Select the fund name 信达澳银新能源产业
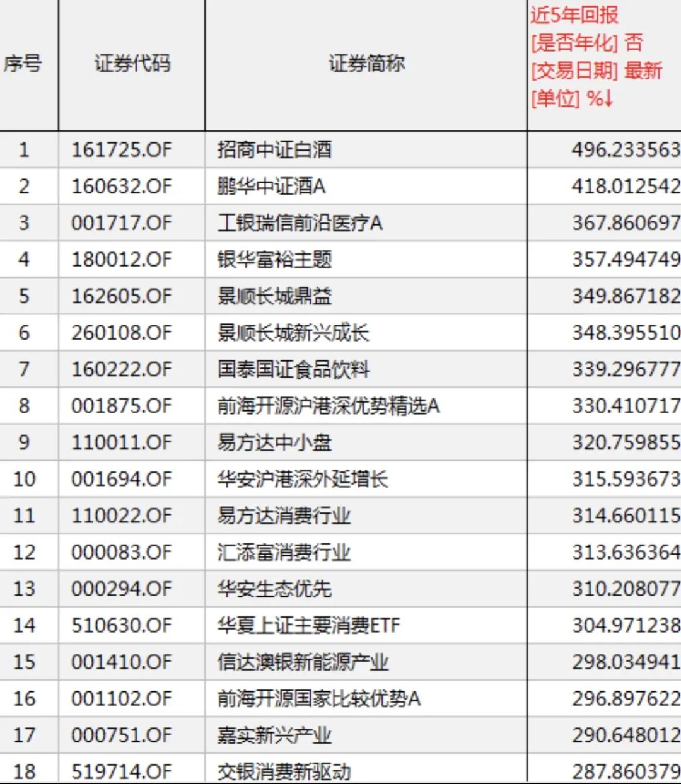This screenshot has width=681, height=784. pyautogui.click(x=303, y=662)
